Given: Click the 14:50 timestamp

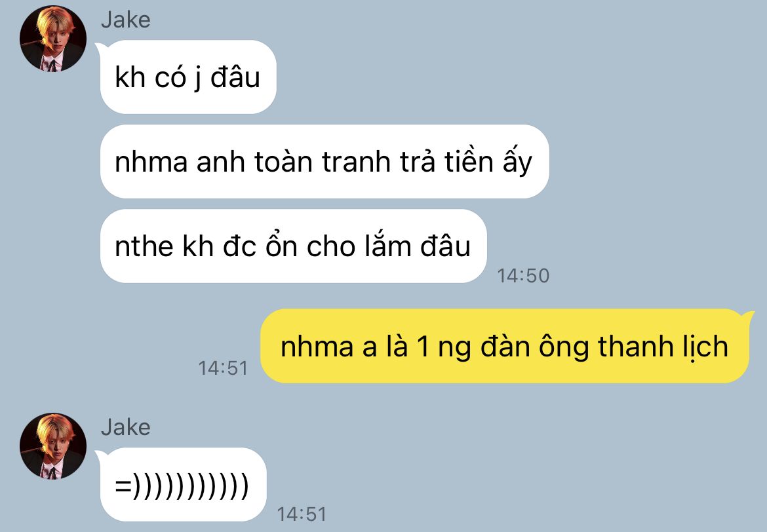Looking at the screenshot, I should pos(523,276).
